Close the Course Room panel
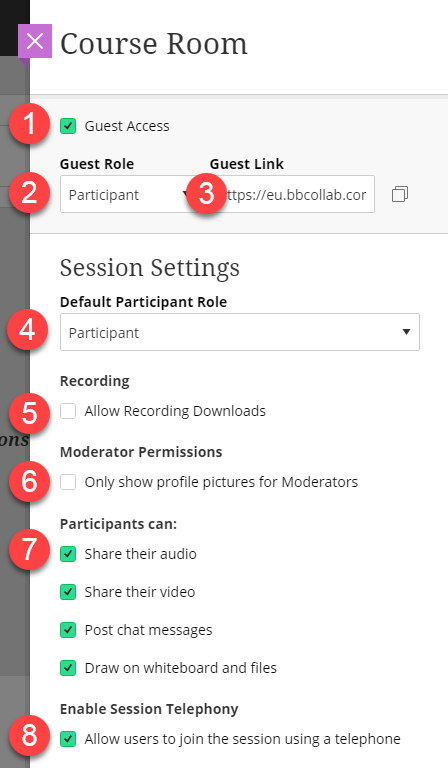Image resolution: width=448 pixels, height=768 pixels. pos(35,41)
